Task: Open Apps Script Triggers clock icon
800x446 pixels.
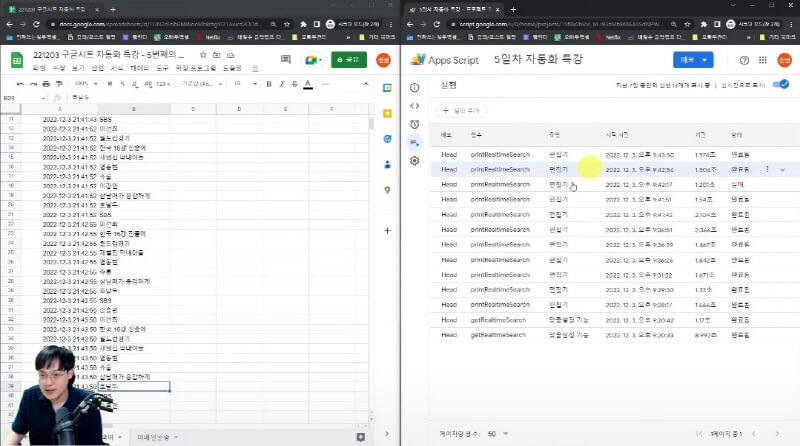Action: click(x=414, y=124)
